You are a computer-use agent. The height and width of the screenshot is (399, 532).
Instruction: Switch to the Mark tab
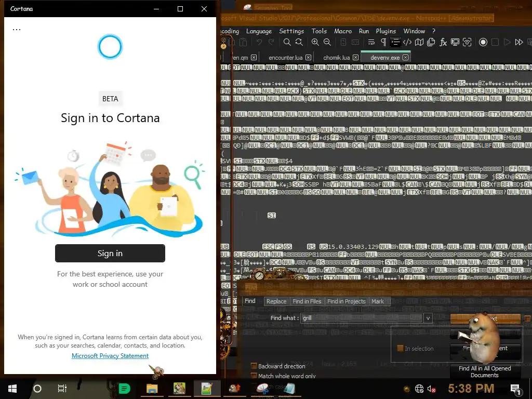(x=377, y=301)
